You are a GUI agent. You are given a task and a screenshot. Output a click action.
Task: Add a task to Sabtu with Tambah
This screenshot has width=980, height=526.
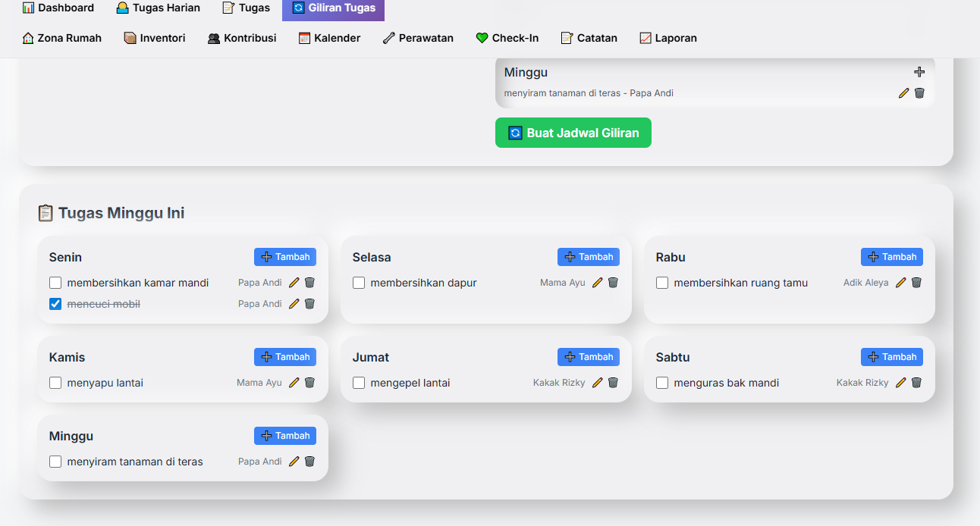point(892,357)
